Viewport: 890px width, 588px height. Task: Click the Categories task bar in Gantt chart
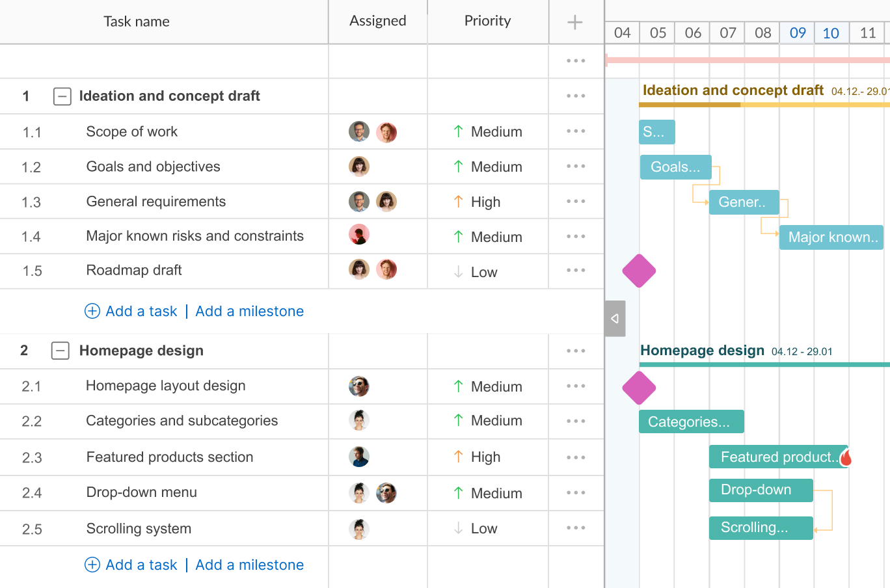[691, 422]
